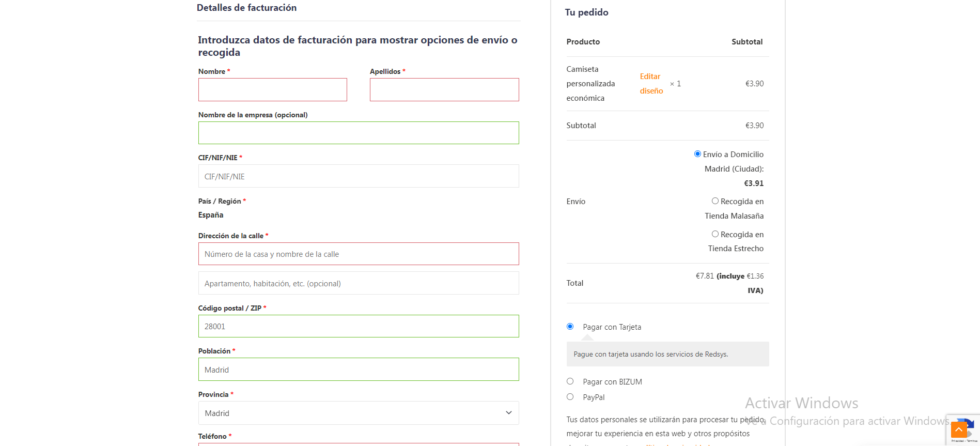Viewport: 980px width, 446px height.
Task: Select Envío a Domicilio shipping option
Action: 697,154
